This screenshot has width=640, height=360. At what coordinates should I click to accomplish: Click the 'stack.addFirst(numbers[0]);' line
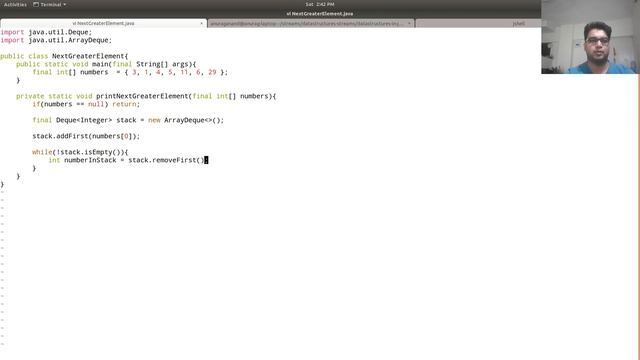pyautogui.click(x=86, y=136)
